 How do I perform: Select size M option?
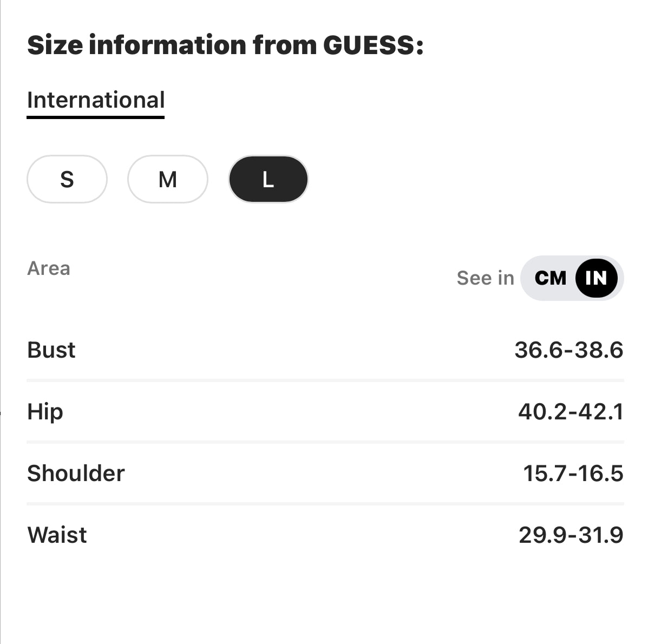pos(167,179)
